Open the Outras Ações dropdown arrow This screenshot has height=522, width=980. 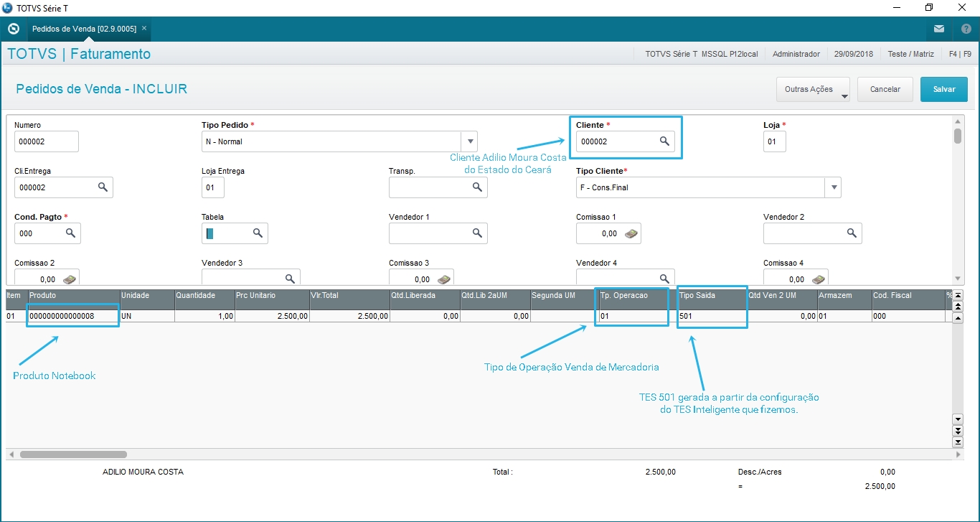[844, 95]
